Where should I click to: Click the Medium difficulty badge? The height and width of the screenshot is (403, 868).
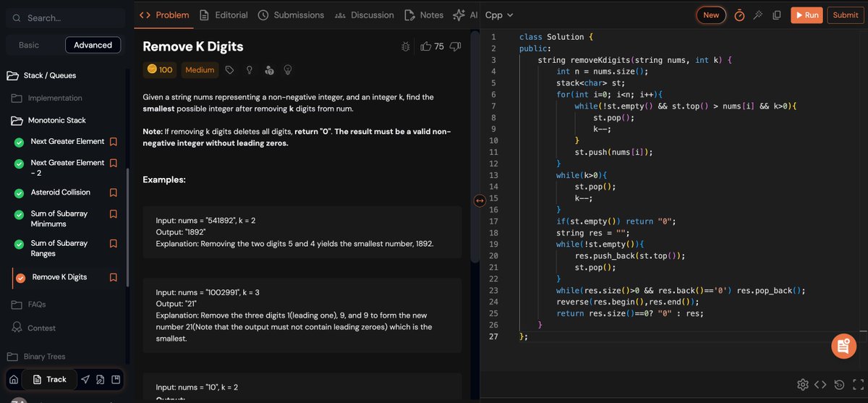pyautogui.click(x=200, y=69)
